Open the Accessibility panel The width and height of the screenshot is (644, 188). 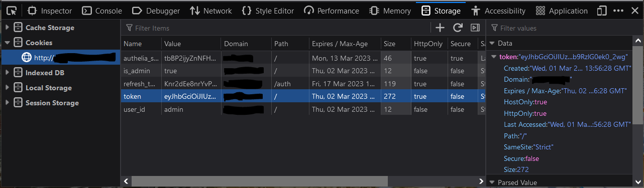(x=498, y=11)
